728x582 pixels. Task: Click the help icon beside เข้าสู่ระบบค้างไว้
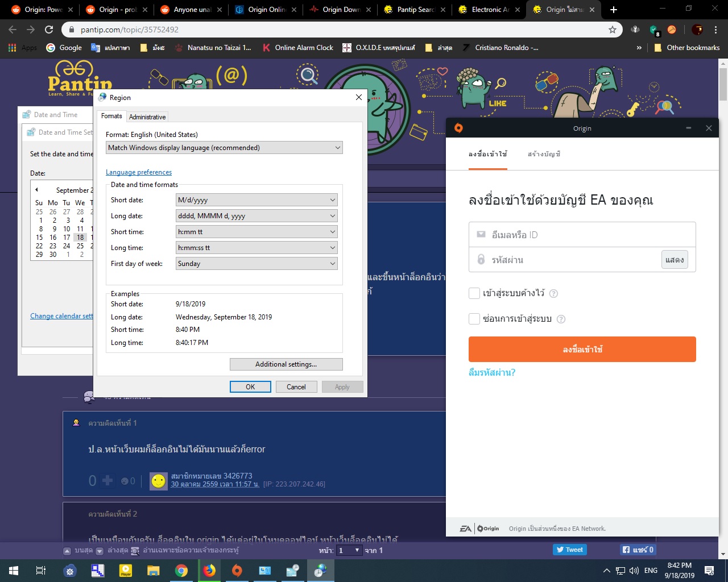click(x=553, y=293)
